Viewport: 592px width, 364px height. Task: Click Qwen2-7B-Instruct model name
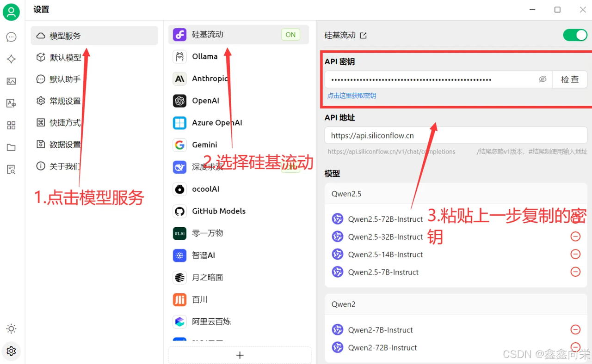(x=380, y=330)
